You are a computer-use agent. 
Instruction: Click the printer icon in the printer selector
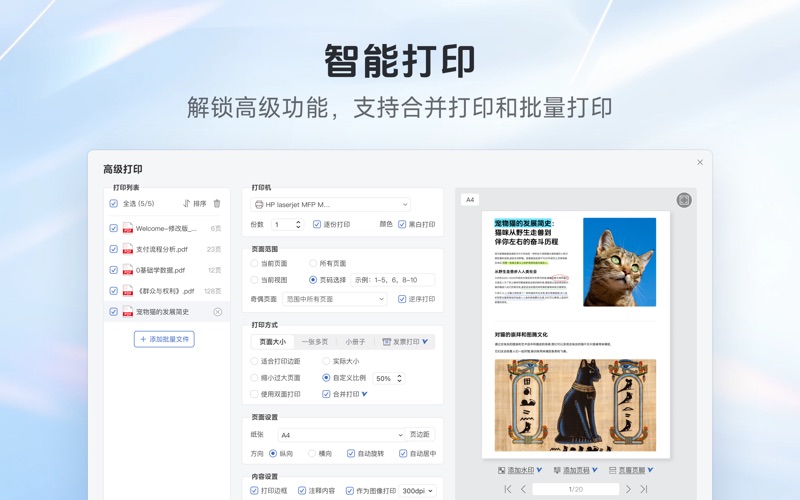259,205
